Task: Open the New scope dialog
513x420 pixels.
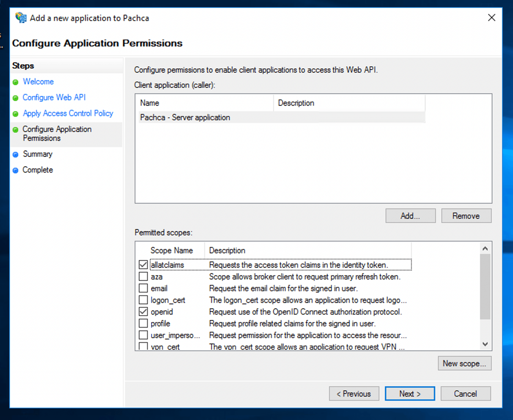Action: pyautogui.click(x=464, y=363)
